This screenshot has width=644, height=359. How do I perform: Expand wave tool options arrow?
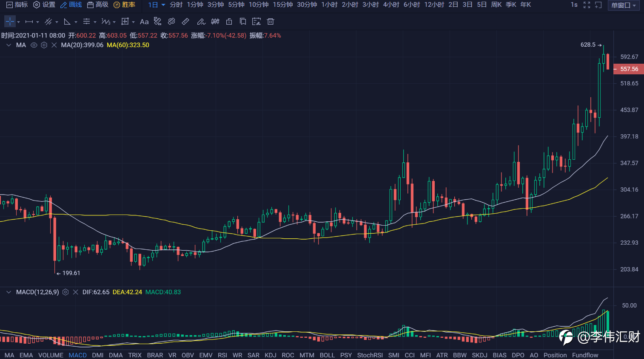coord(114,22)
